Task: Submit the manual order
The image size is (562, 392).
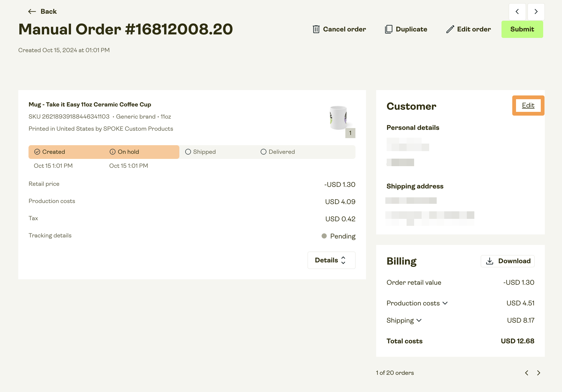Action: 522,29
